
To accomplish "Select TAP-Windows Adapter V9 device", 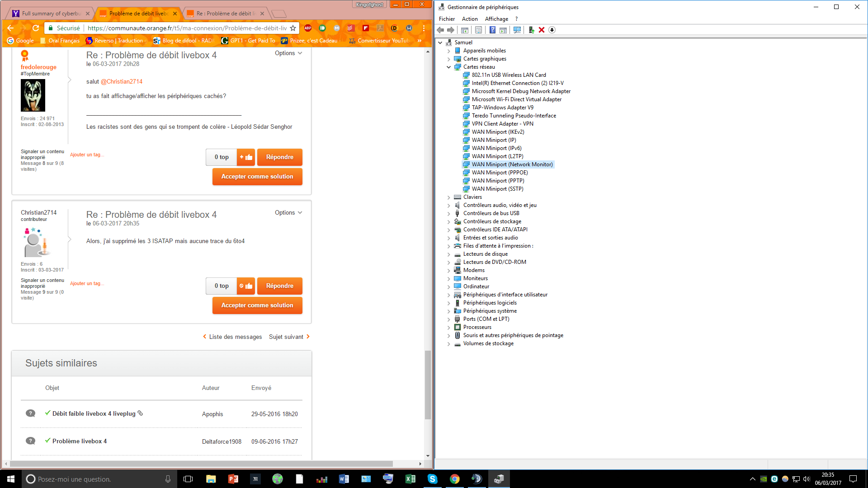I will coord(502,108).
